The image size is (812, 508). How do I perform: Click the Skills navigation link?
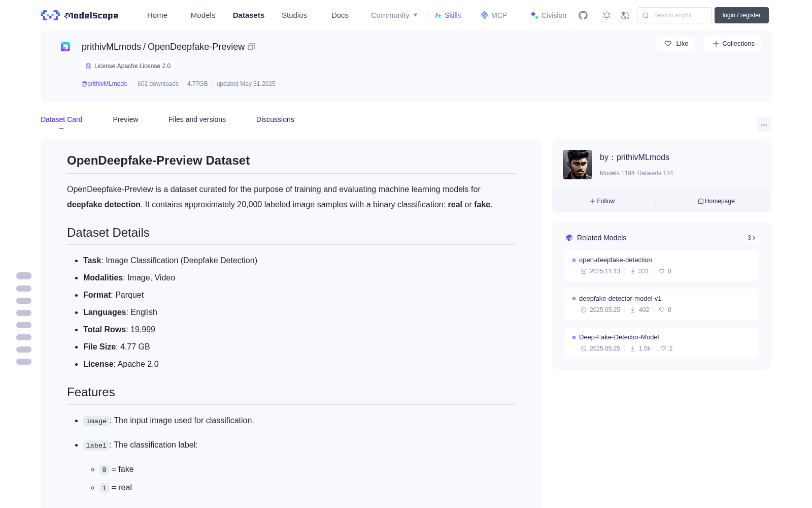coord(448,15)
